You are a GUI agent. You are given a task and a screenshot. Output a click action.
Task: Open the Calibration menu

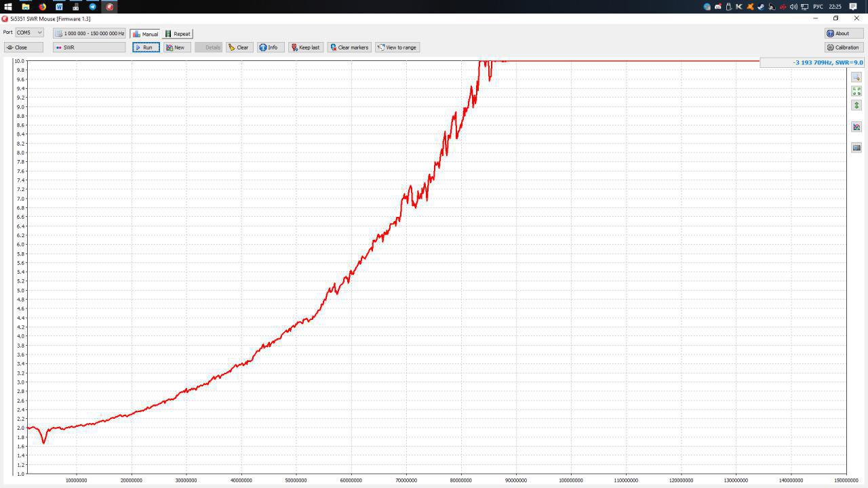[x=844, y=47]
